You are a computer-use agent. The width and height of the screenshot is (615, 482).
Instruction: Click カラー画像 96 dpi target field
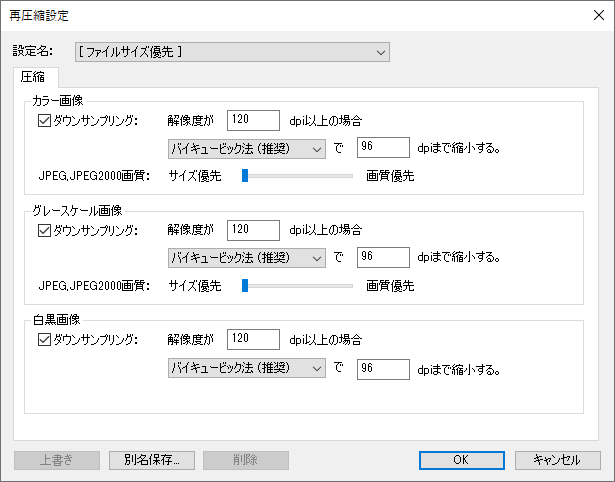(383, 149)
